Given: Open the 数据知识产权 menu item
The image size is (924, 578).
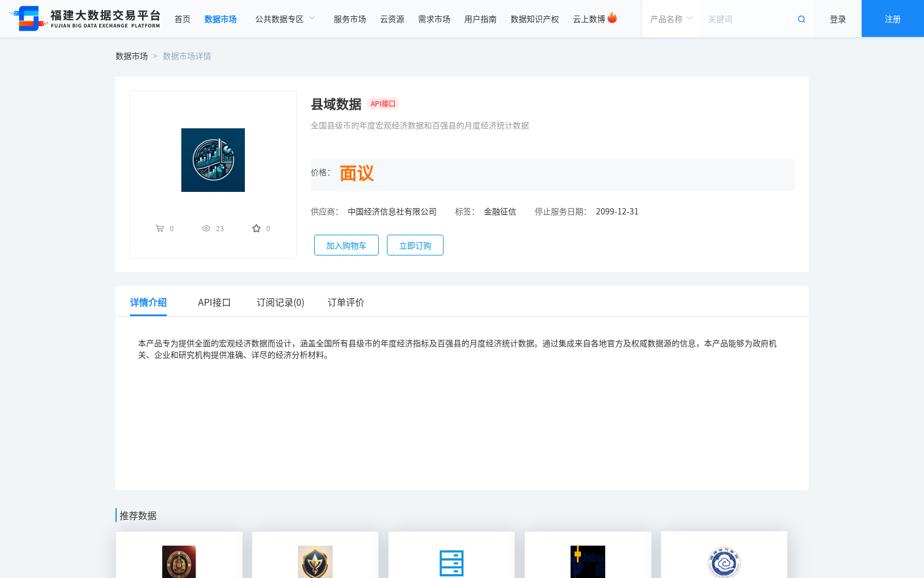Looking at the screenshot, I should click(x=535, y=19).
